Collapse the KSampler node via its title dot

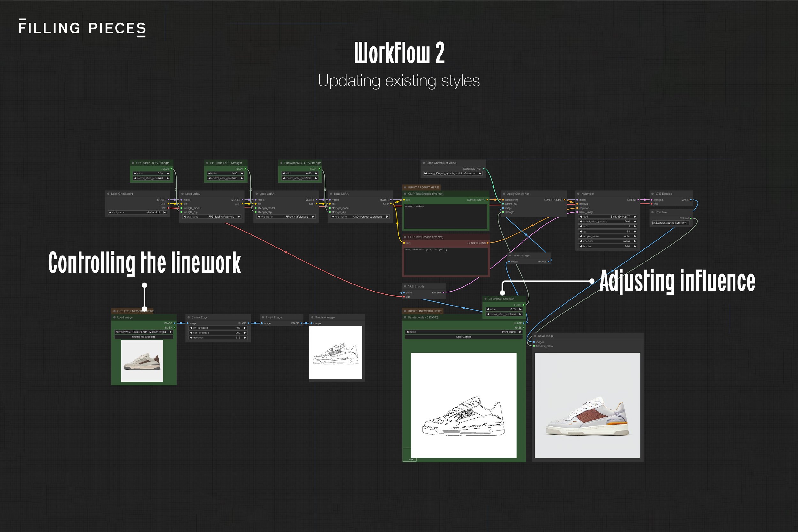coord(579,194)
